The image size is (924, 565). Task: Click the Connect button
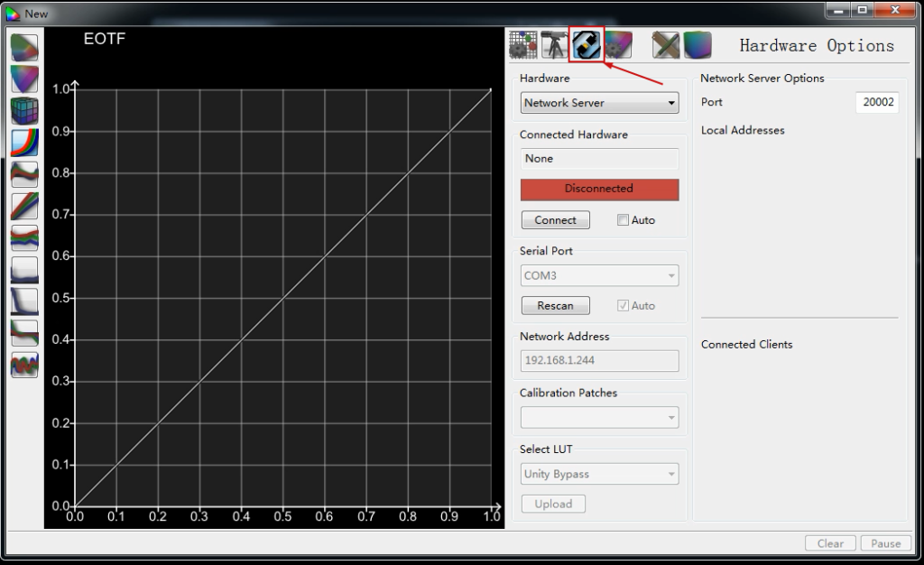[555, 219]
